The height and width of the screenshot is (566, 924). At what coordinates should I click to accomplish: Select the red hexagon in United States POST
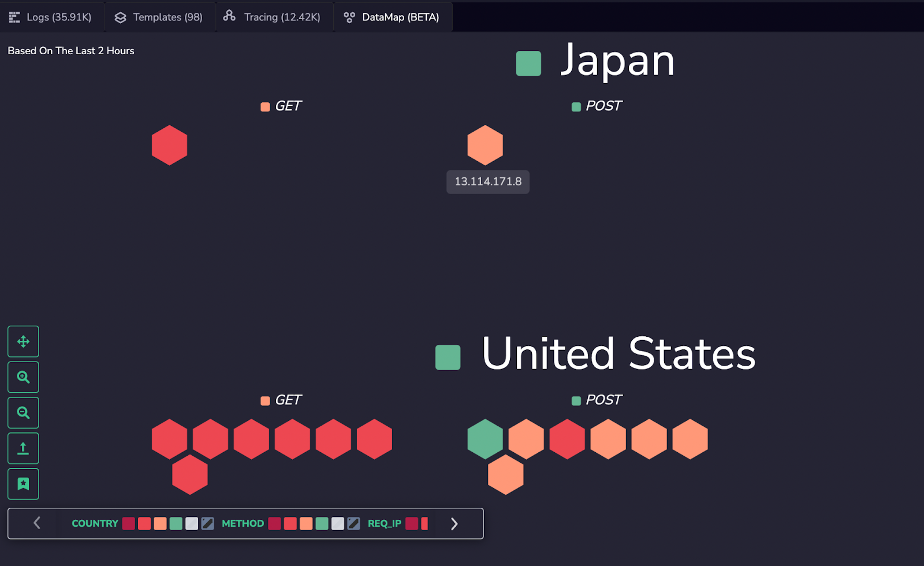[x=567, y=439]
